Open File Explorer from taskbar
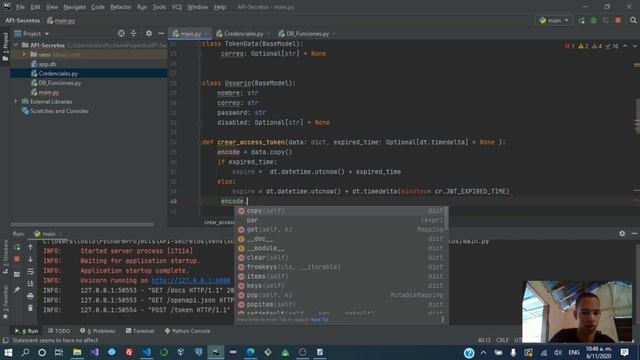 click(77, 352)
